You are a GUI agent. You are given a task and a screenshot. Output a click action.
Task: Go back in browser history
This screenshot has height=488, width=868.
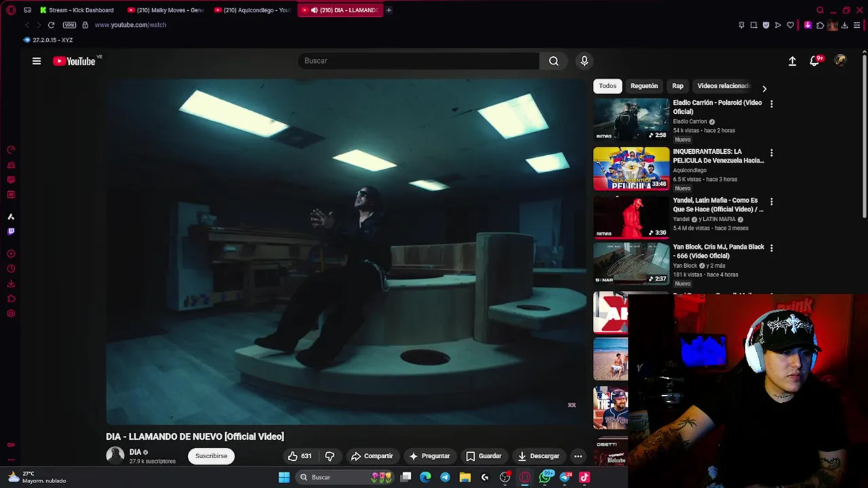[27, 25]
